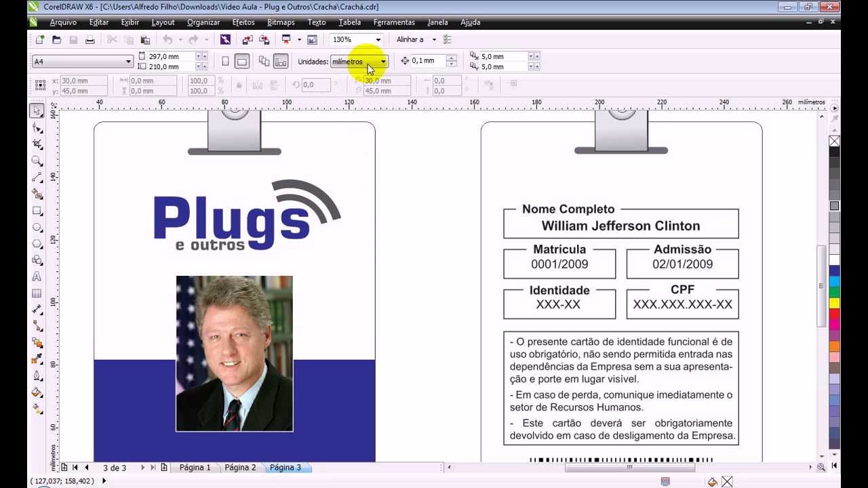Select the Freehand line tool
This screenshot has height=488, width=868.
point(37,178)
